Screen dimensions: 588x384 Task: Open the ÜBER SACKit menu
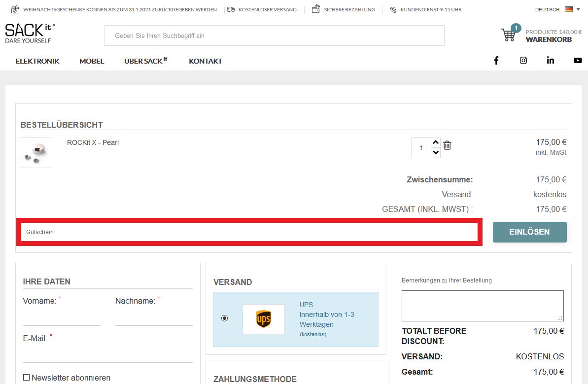146,60
